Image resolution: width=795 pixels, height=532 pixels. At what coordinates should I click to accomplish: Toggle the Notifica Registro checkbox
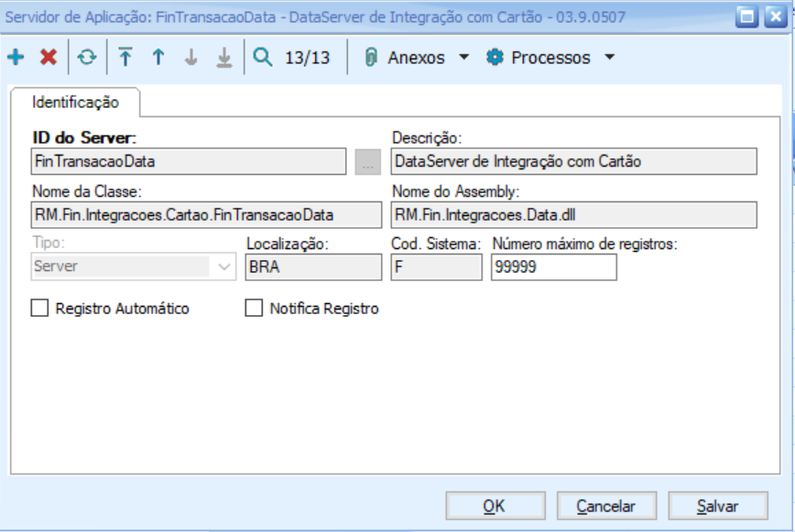[x=254, y=308]
